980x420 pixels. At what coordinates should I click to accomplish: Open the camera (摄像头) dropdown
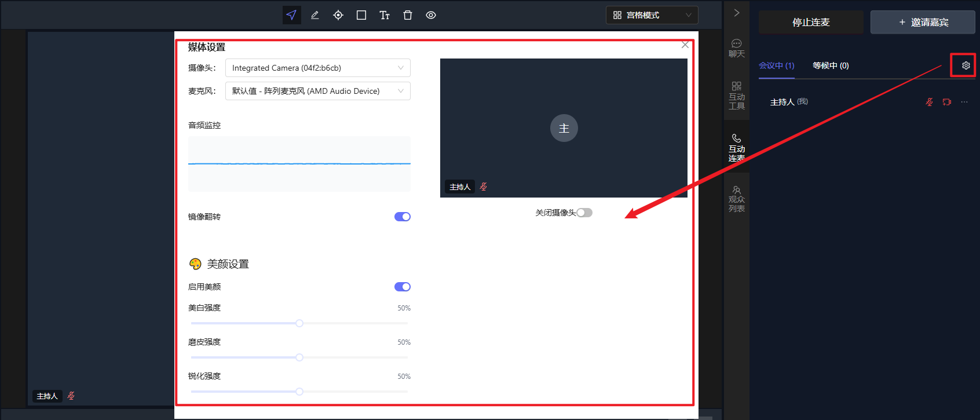coord(317,68)
